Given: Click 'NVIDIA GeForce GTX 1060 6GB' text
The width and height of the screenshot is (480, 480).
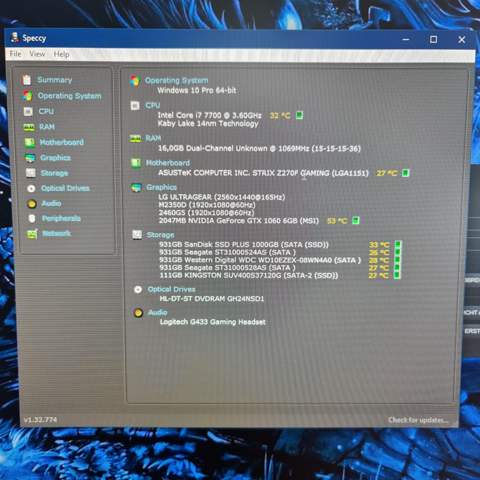Looking at the screenshot, I should point(243,221).
